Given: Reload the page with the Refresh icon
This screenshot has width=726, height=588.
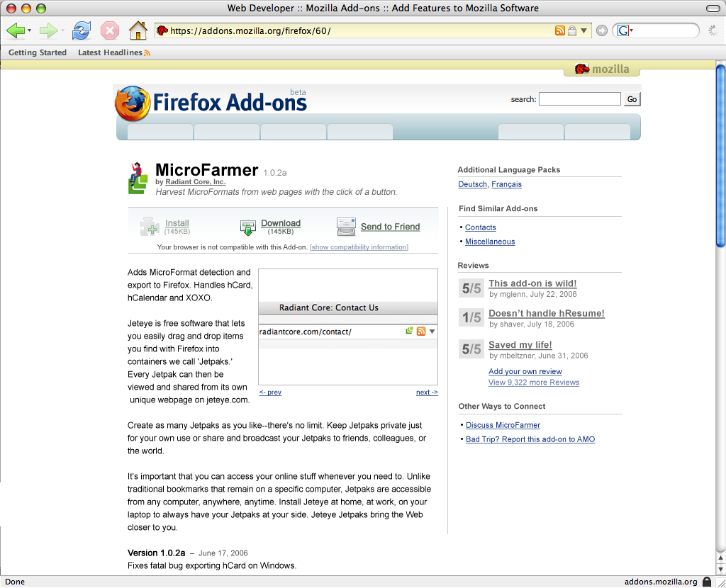Looking at the screenshot, I should (82, 31).
